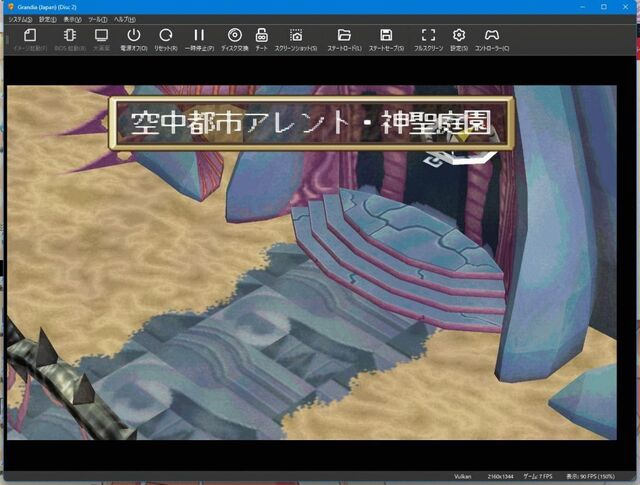Viewport: 640px width, 485px height.
Task: Open the ツール menu
Action: click(98, 19)
